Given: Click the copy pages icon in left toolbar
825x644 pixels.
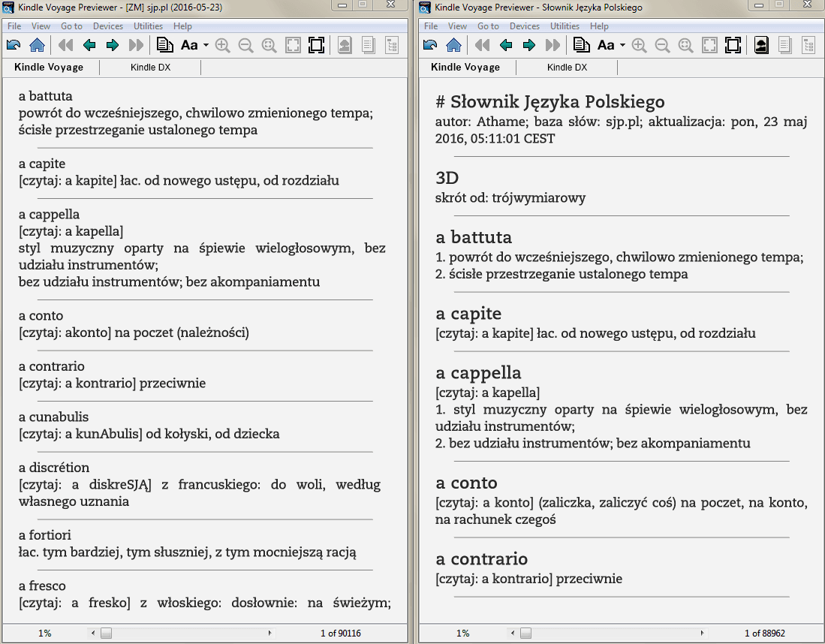Looking at the screenshot, I should tap(165, 45).
